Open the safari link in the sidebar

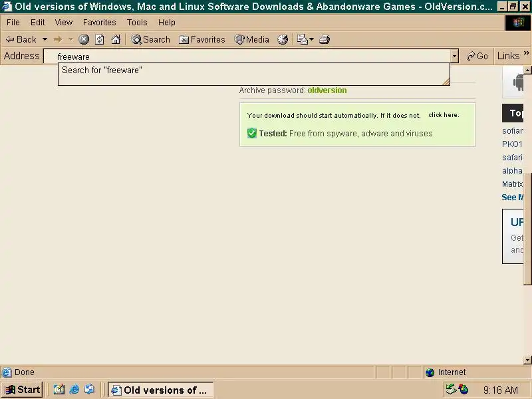512,158
